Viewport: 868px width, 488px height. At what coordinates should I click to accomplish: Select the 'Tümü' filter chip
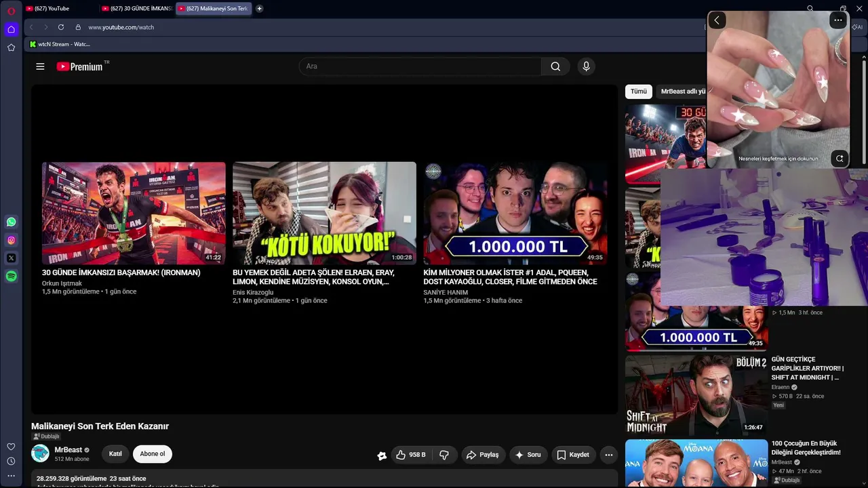tap(639, 91)
